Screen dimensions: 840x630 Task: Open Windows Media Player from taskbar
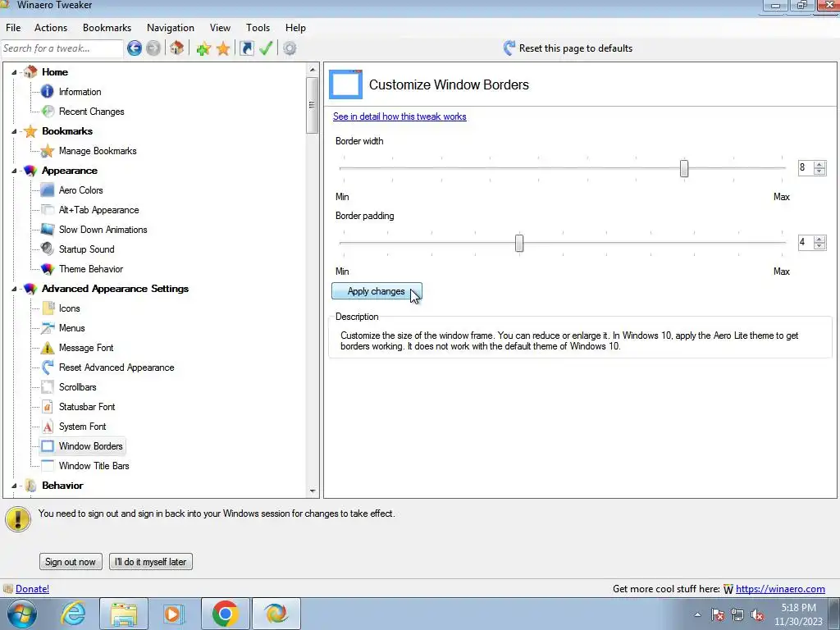[x=173, y=614]
